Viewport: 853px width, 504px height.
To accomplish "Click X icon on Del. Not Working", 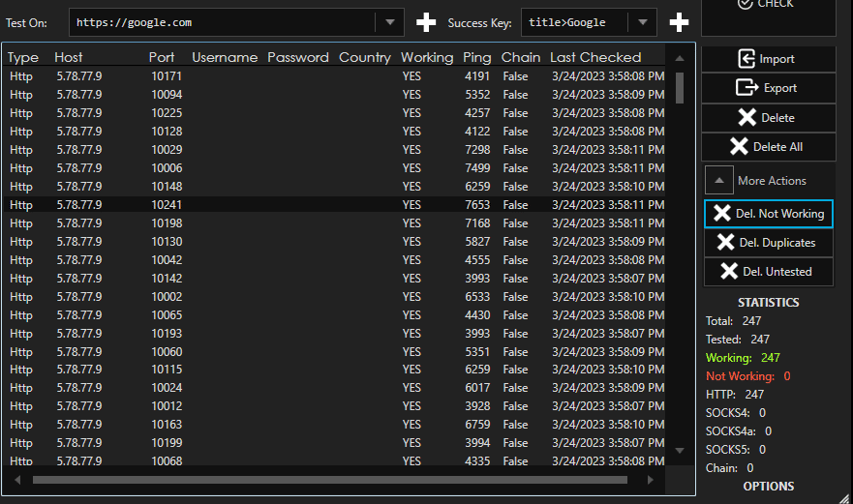I will 722,213.
